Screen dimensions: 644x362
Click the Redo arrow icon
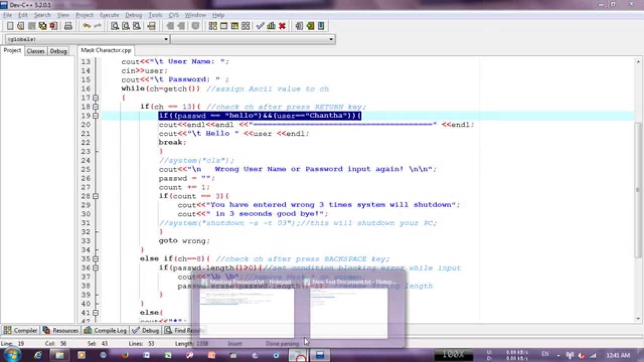pos(97,26)
